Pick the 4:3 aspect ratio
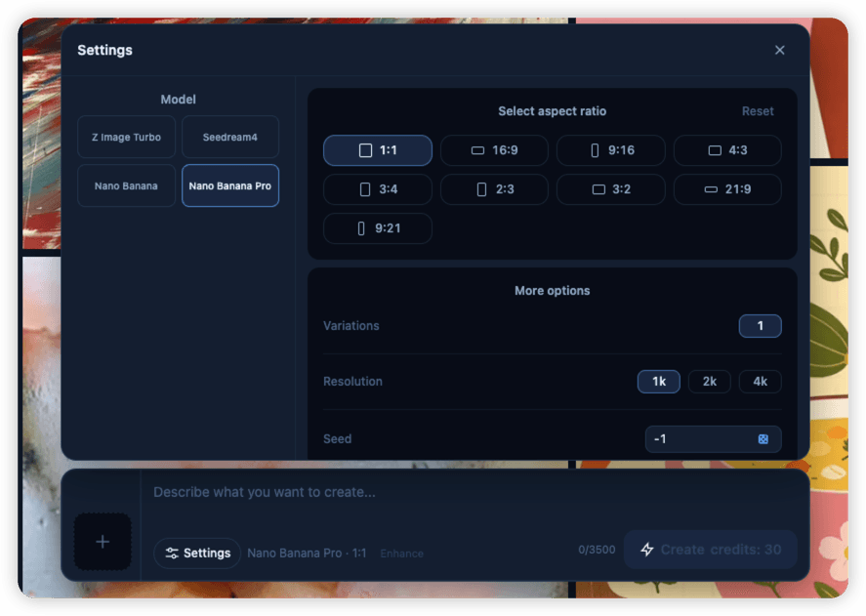The image size is (866, 616). [727, 150]
